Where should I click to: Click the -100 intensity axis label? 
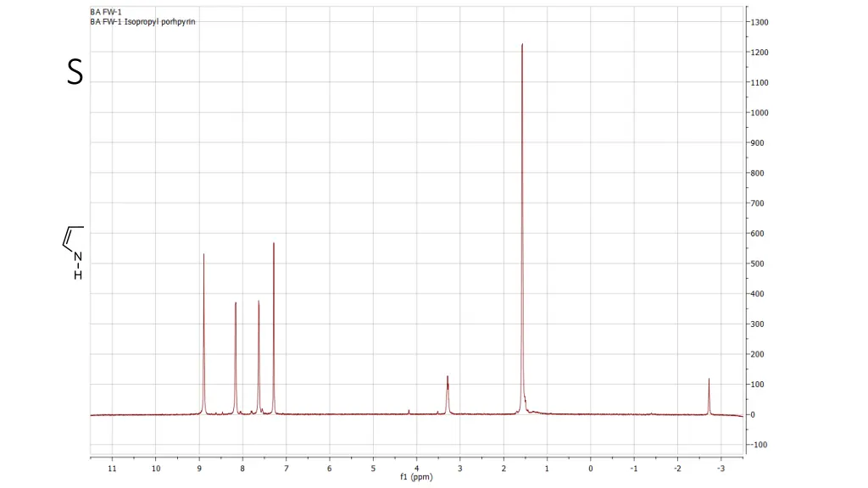click(x=759, y=445)
